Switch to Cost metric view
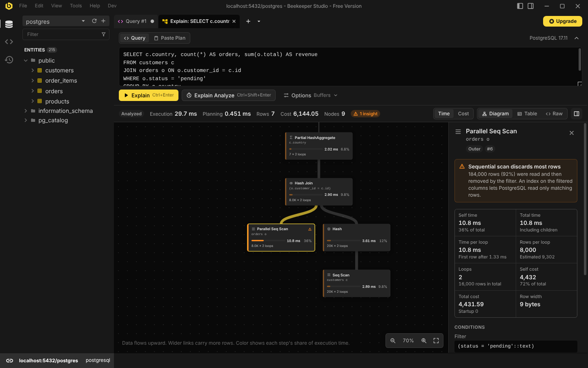This screenshot has width=588, height=368. click(463, 114)
